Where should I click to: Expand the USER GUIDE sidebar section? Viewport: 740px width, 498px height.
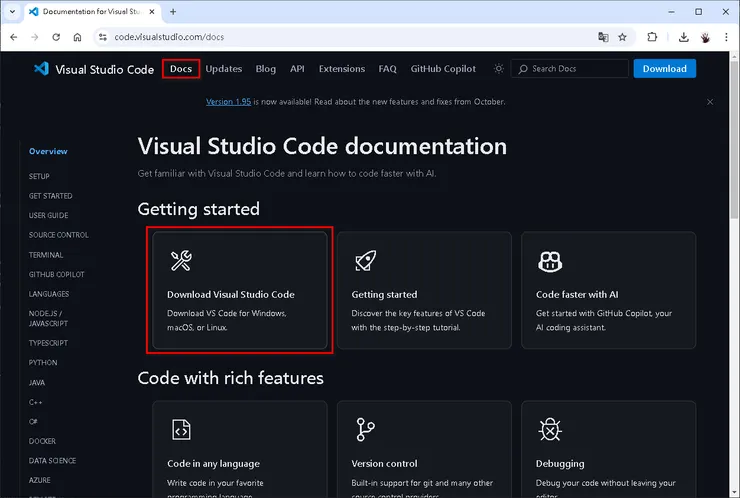[49, 215]
